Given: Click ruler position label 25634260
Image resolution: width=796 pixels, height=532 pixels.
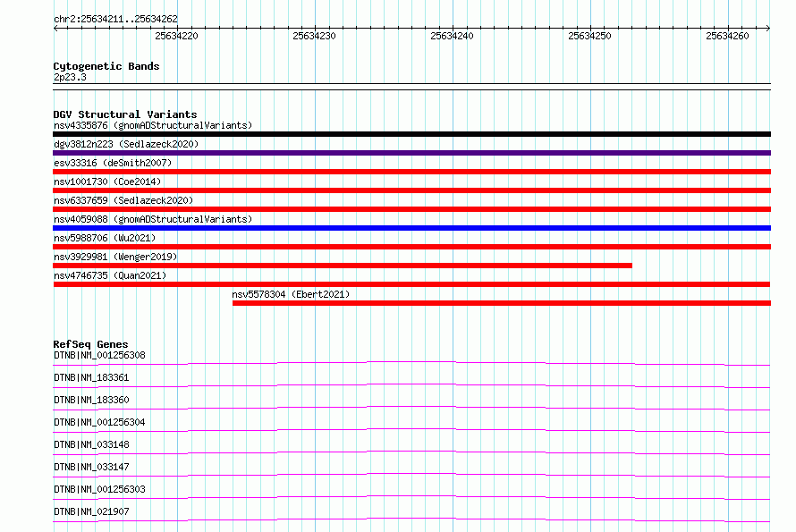Looking at the screenshot, I should point(727,36).
